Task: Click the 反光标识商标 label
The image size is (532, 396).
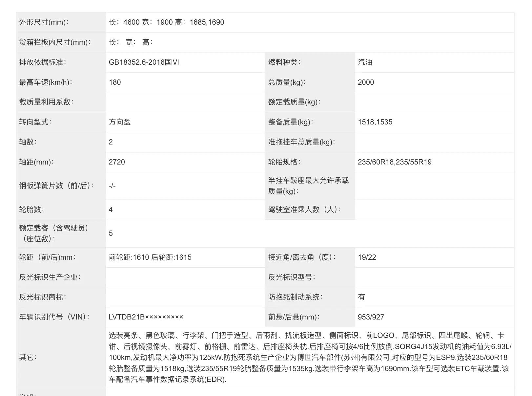Action: pos(43,297)
